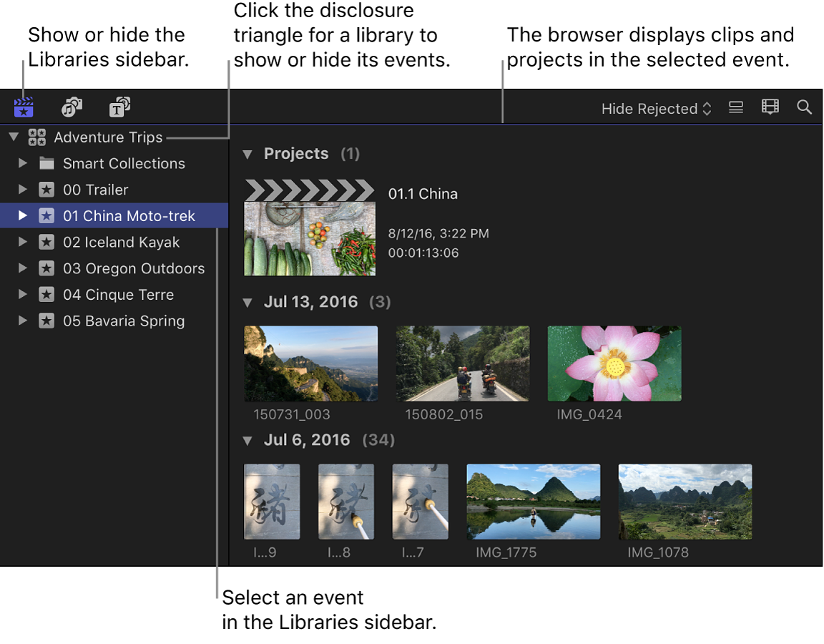
Task: Hide the Libraries sidebar via clapperboard icon
Action: click(x=24, y=107)
